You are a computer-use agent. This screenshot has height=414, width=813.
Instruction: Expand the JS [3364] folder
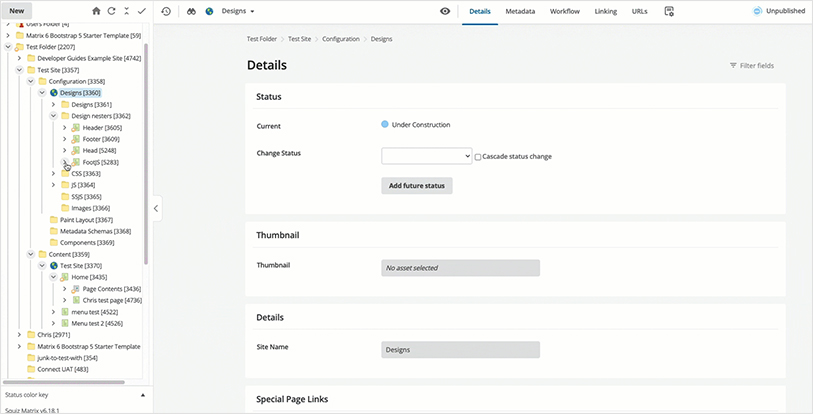53,185
